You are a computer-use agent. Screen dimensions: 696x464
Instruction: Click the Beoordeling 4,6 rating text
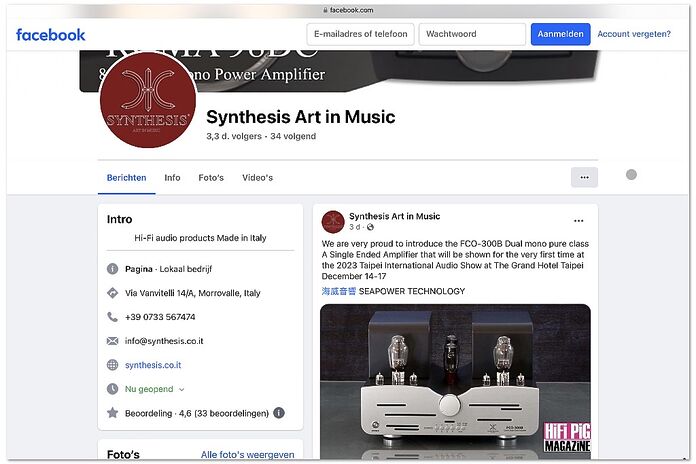[x=197, y=413]
